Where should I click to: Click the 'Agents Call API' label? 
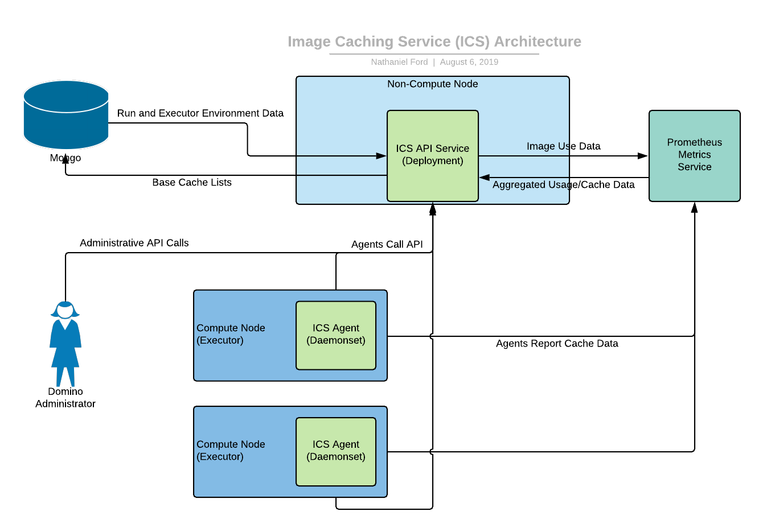387,245
